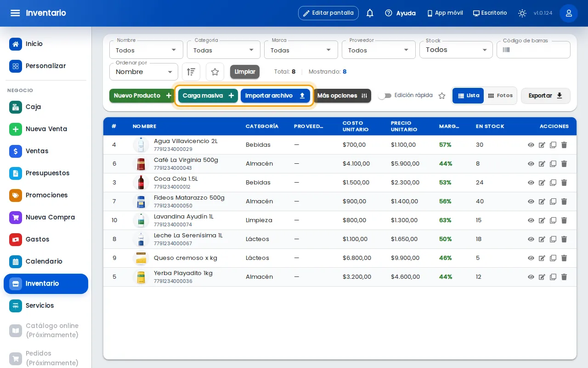Delete Coca Cola 1.5L product
588x368 pixels.
point(564,183)
